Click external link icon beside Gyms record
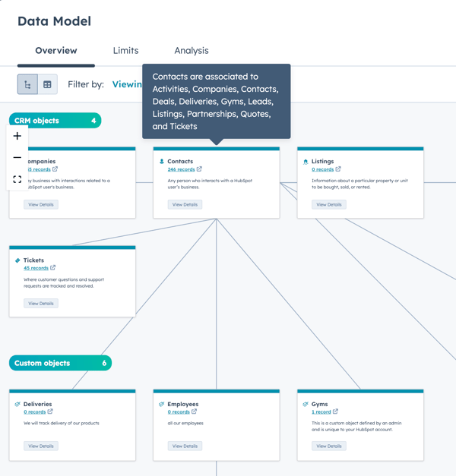Image resolution: width=456 pixels, height=476 pixels. pyautogui.click(x=335, y=411)
